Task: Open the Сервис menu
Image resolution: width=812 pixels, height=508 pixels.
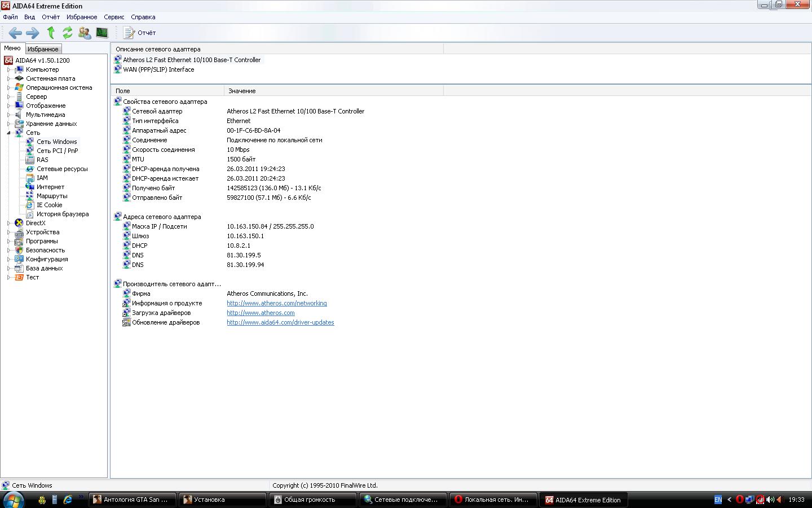Action: (x=114, y=17)
